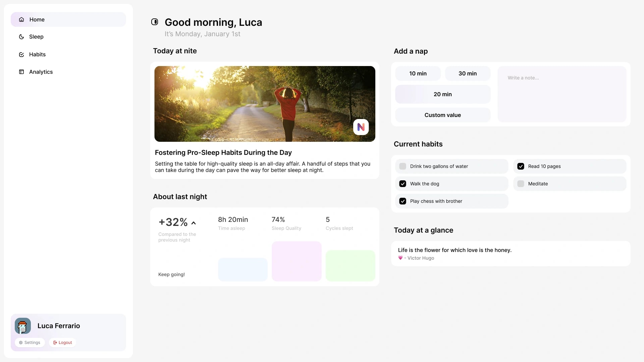This screenshot has height=362, width=644.
Task: Go to the Sleep section
Action: coord(36,37)
